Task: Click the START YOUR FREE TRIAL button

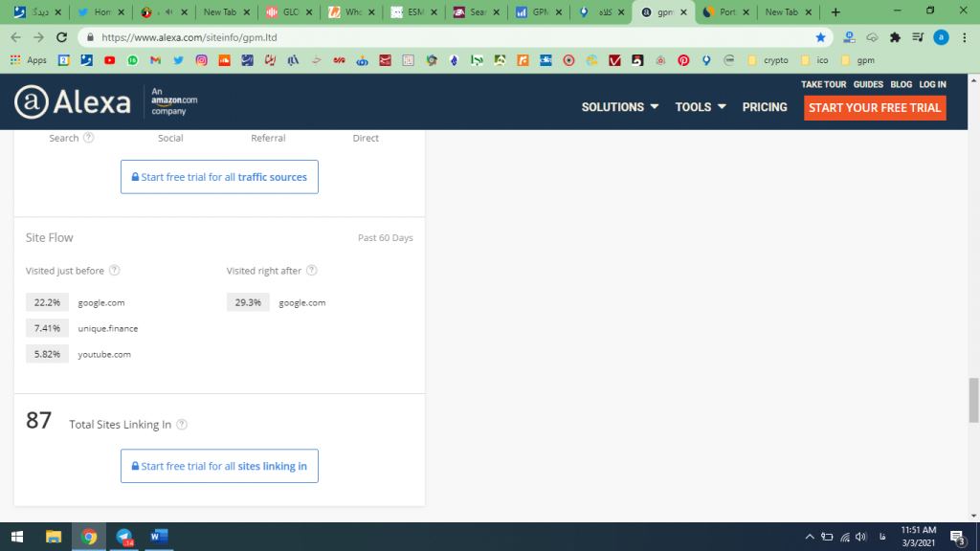Action: coord(874,107)
